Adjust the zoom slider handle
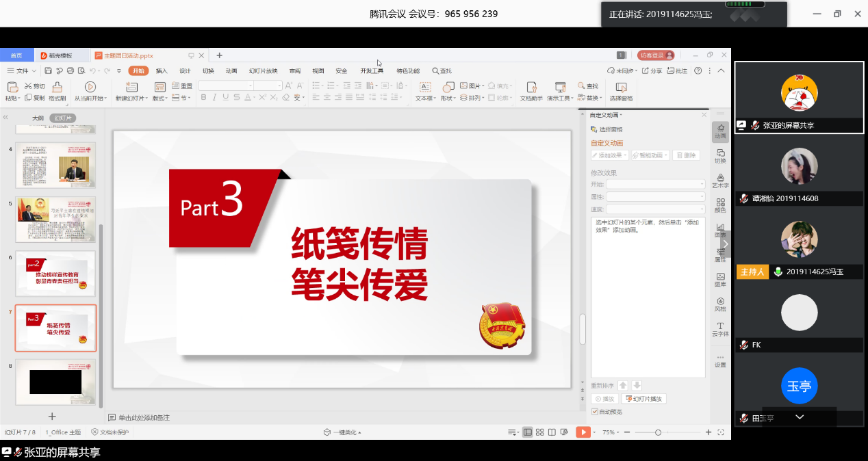 click(x=658, y=432)
